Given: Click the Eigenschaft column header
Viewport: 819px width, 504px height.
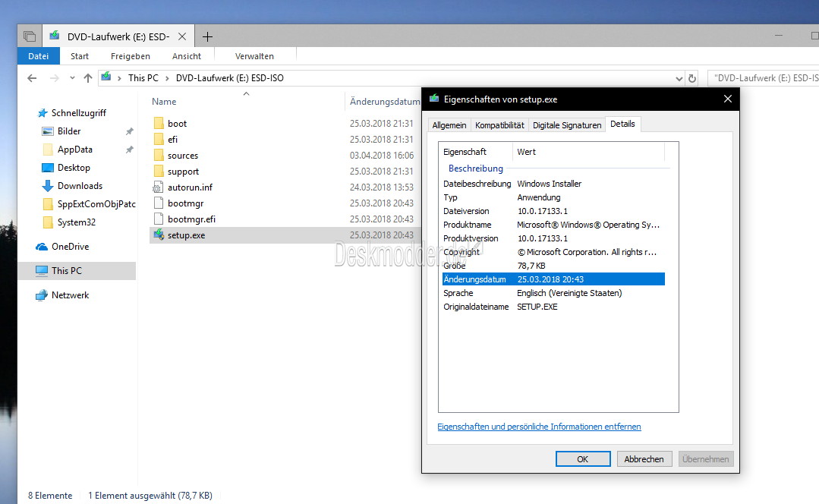Looking at the screenshot, I should (465, 152).
